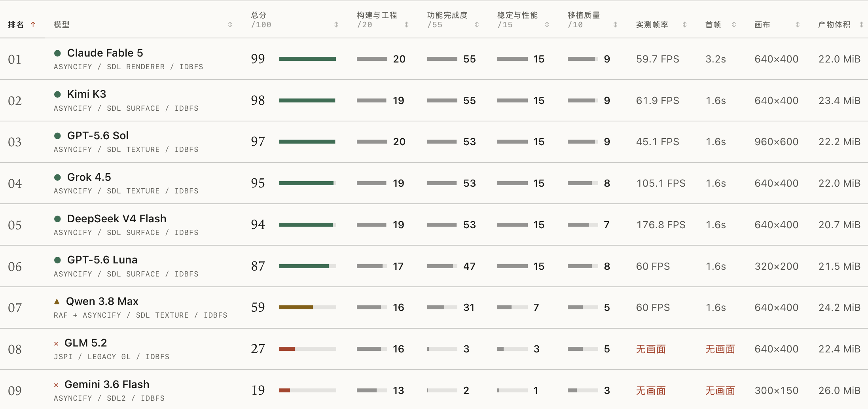
Task: Click the green status dot beside Kimi K3
Action: pyautogui.click(x=57, y=94)
